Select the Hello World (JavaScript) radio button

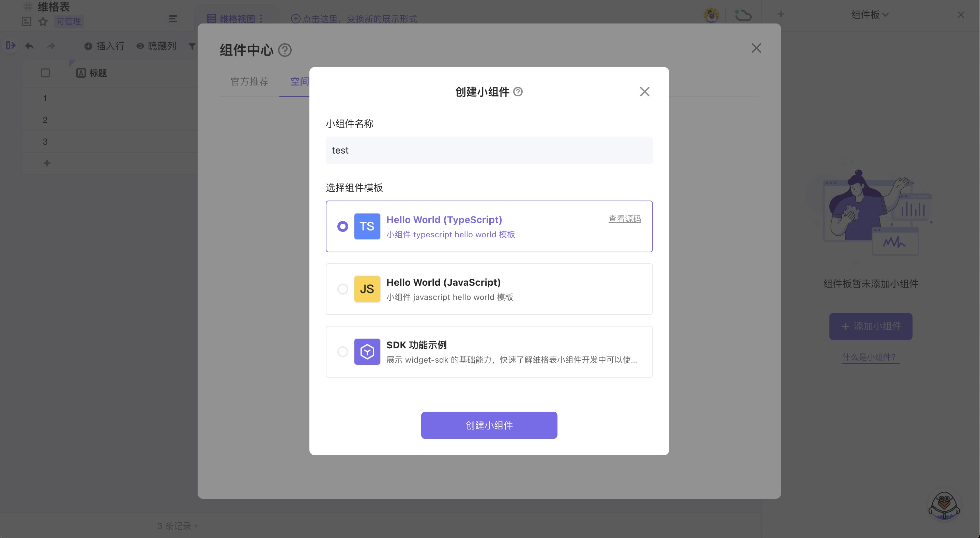point(342,289)
